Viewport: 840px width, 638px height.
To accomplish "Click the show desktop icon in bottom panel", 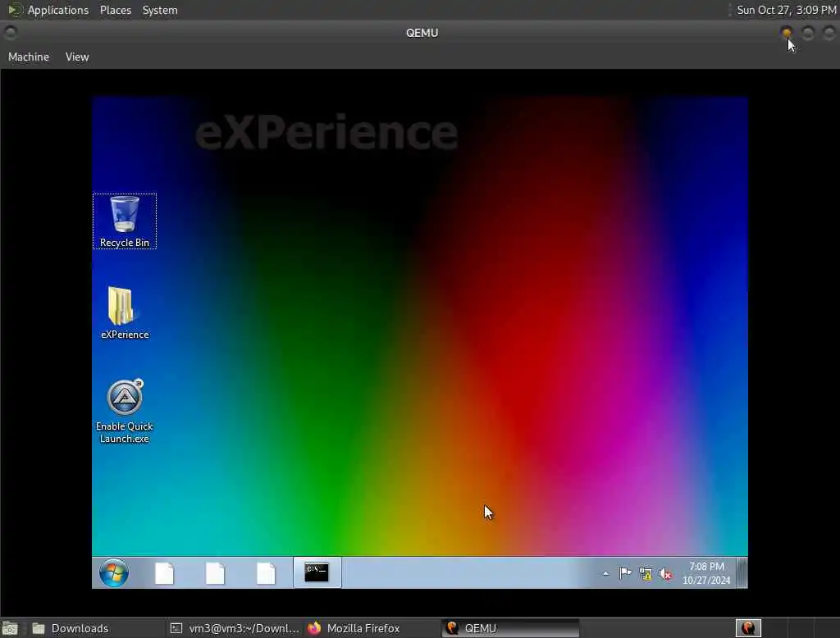I will (10, 628).
